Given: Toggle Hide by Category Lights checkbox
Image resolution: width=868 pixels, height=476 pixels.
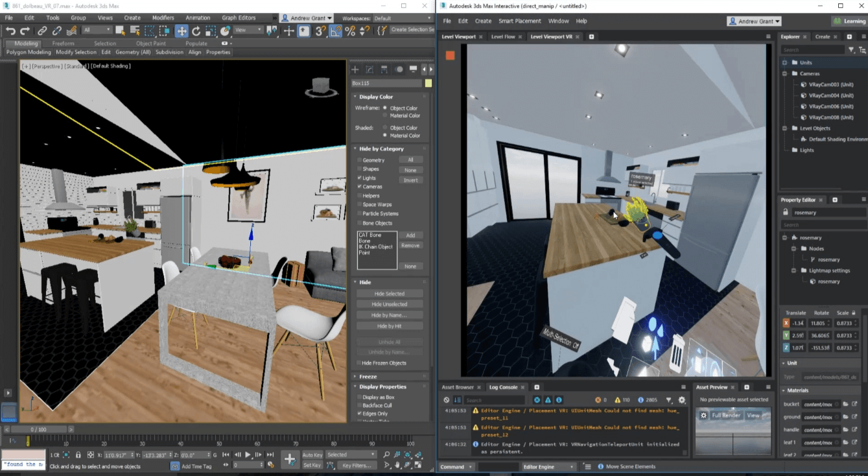Looking at the screenshot, I should pos(360,178).
